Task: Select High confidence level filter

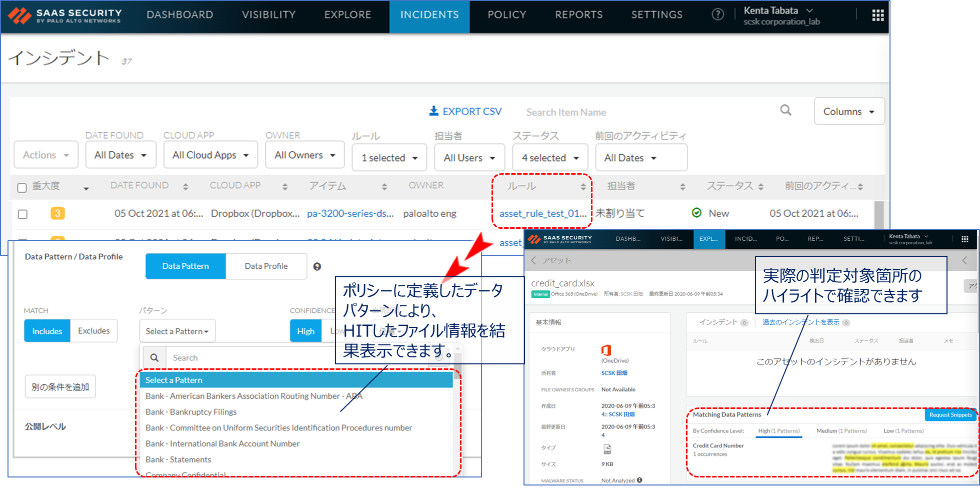Action: (778, 430)
